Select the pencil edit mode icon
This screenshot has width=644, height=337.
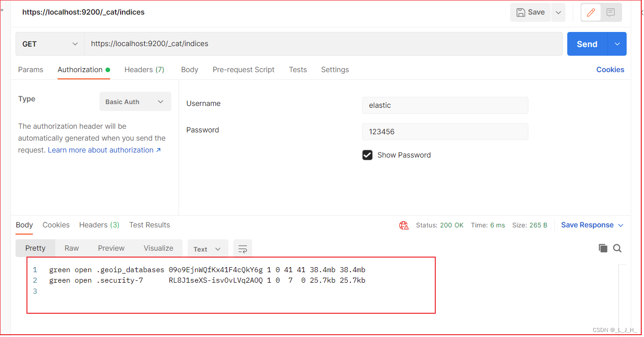click(x=591, y=12)
